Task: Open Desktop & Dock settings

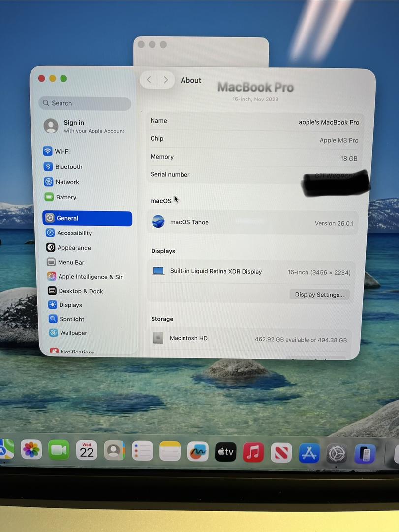Action: click(75, 291)
